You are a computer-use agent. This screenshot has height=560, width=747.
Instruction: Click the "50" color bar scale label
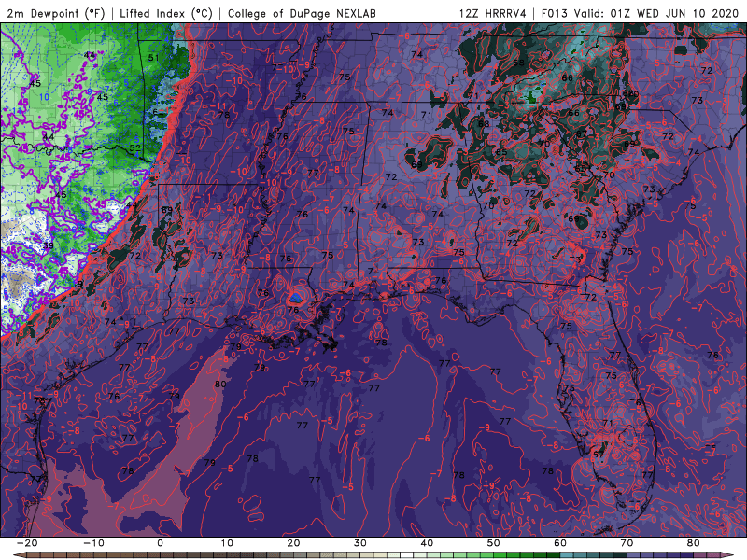[x=494, y=543]
